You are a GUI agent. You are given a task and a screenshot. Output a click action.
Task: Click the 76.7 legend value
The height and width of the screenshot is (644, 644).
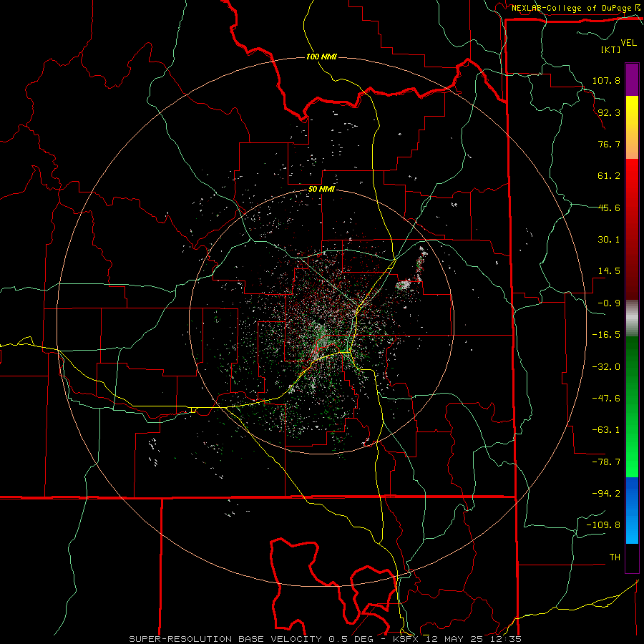[609, 144]
